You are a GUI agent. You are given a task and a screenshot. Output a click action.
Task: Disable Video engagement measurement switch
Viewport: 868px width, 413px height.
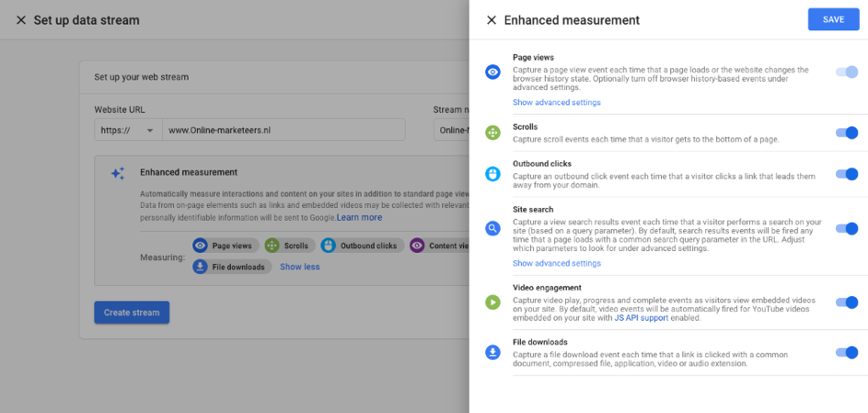(x=846, y=302)
